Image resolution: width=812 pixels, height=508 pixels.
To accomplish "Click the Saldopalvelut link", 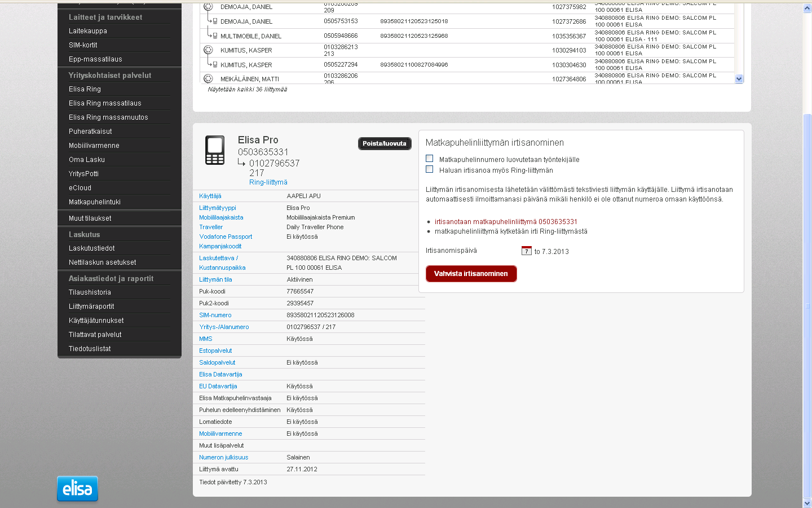I will pyautogui.click(x=217, y=362).
